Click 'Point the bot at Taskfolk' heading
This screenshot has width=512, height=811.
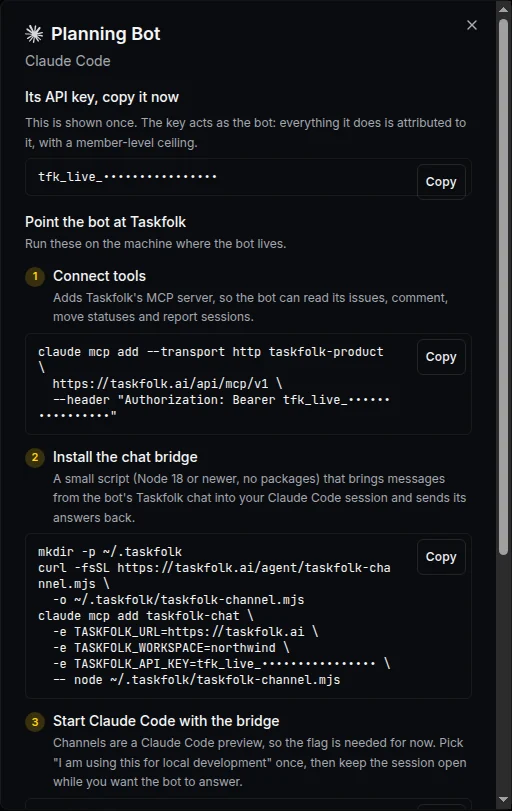[x=106, y=222]
